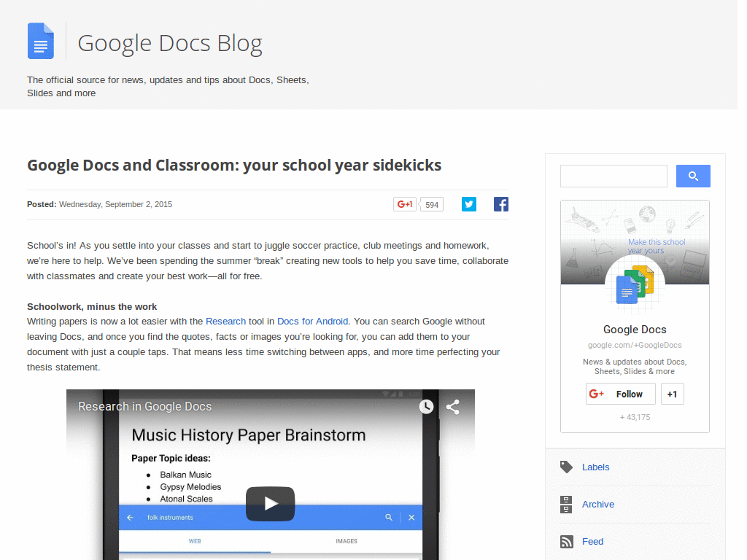Click the Gypsy Melodies bullet in the video
The image size is (747, 560).
[x=190, y=487]
